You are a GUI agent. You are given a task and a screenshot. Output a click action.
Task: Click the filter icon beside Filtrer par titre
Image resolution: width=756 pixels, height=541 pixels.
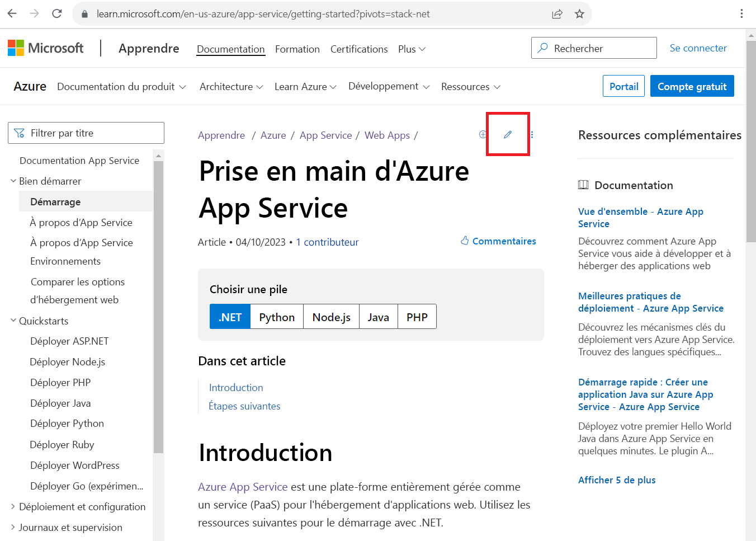pos(20,133)
